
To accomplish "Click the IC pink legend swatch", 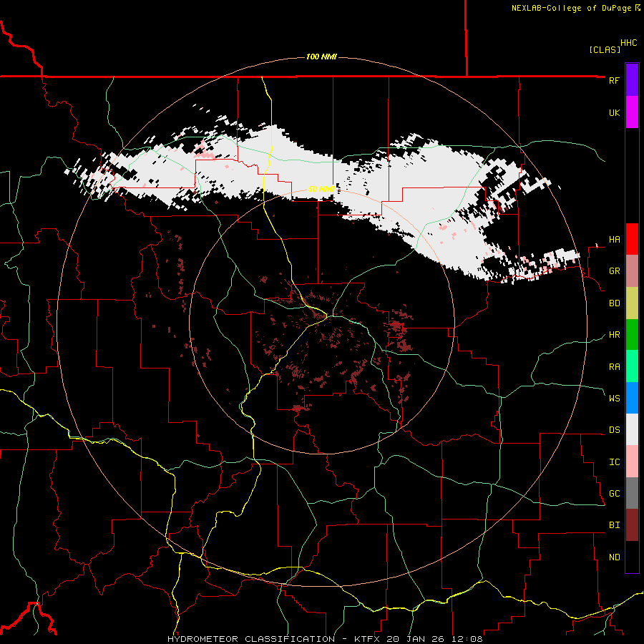I will point(632,462).
